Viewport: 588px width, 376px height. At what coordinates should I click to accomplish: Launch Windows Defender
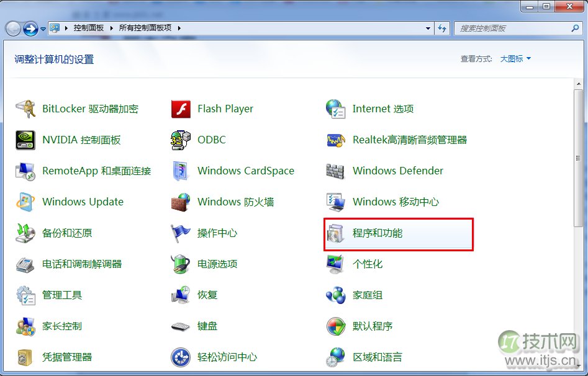tap(397, 171)
